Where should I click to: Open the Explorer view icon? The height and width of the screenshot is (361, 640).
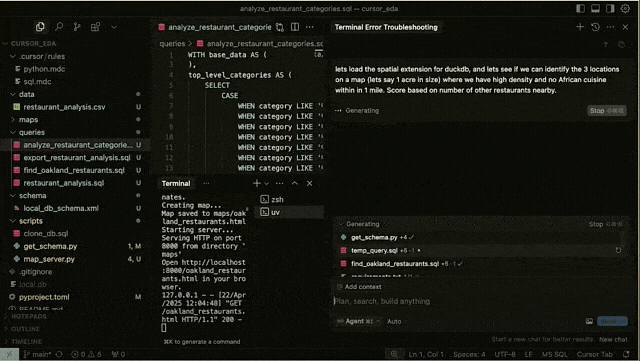click(40, 27)
